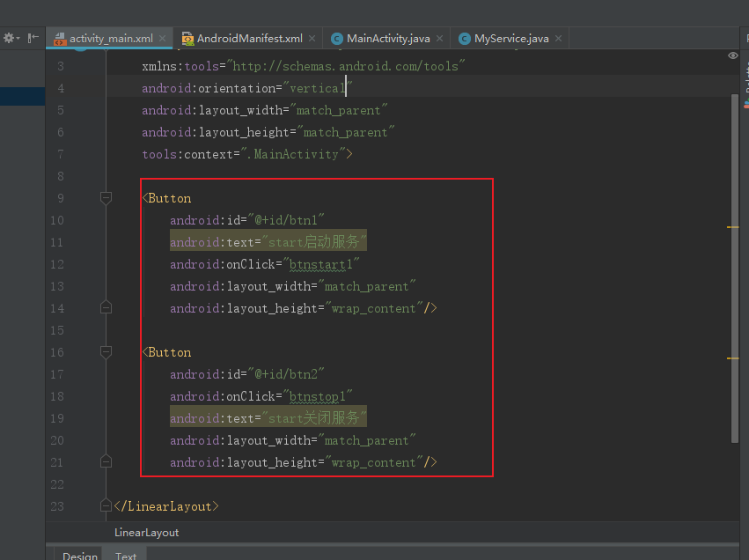Open the settings gear dropdown

(11, 38)
